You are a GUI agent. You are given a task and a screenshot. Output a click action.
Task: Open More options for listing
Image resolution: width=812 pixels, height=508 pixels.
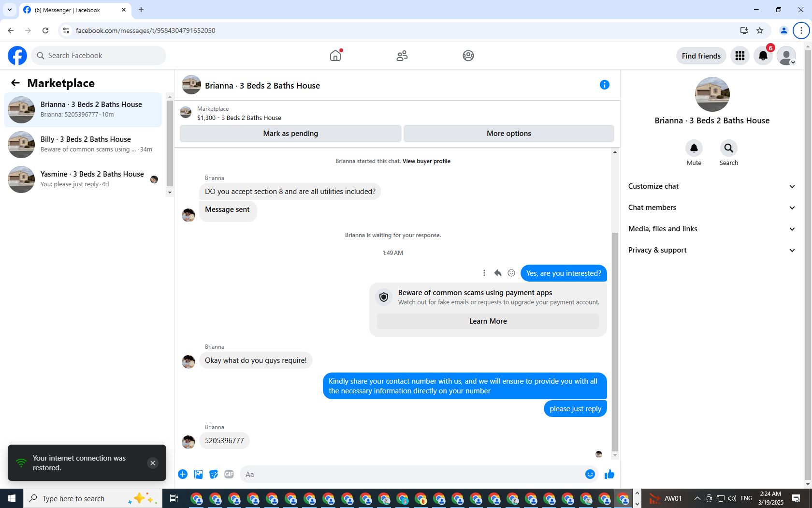coord(509,134)
